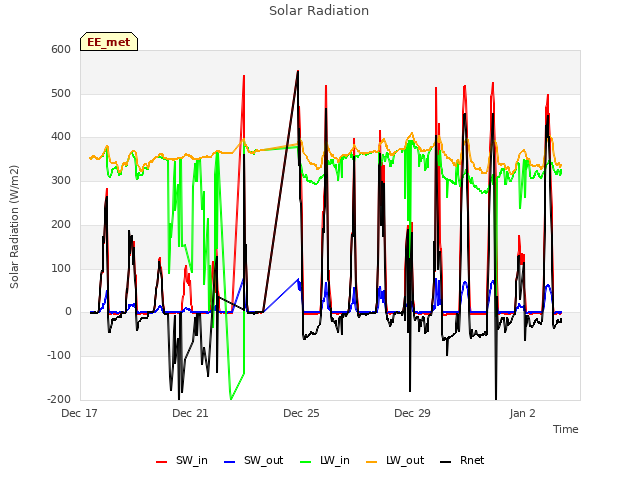Click the 100 y-axis tick label

(61, 268)
